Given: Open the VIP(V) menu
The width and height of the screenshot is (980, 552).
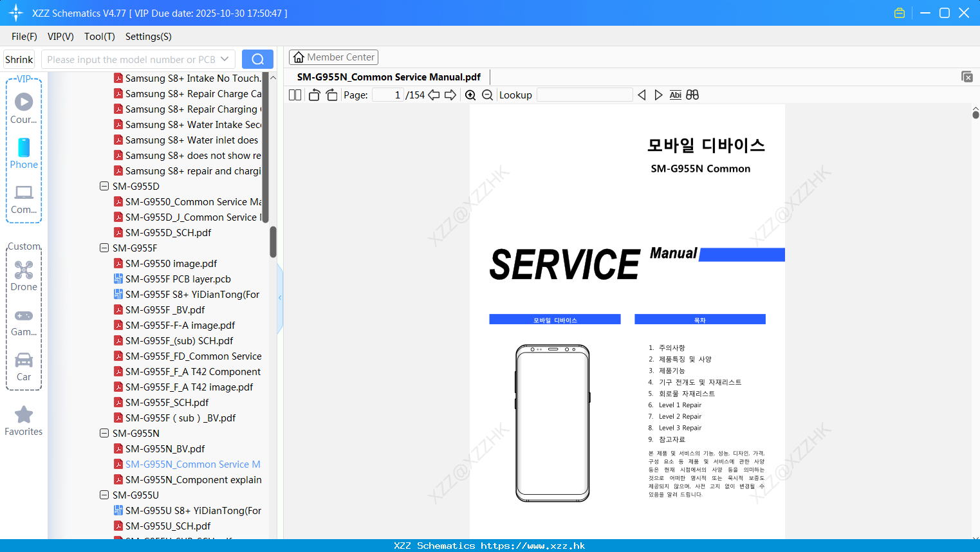Looking at the screenshot, I should coord(60,37).
